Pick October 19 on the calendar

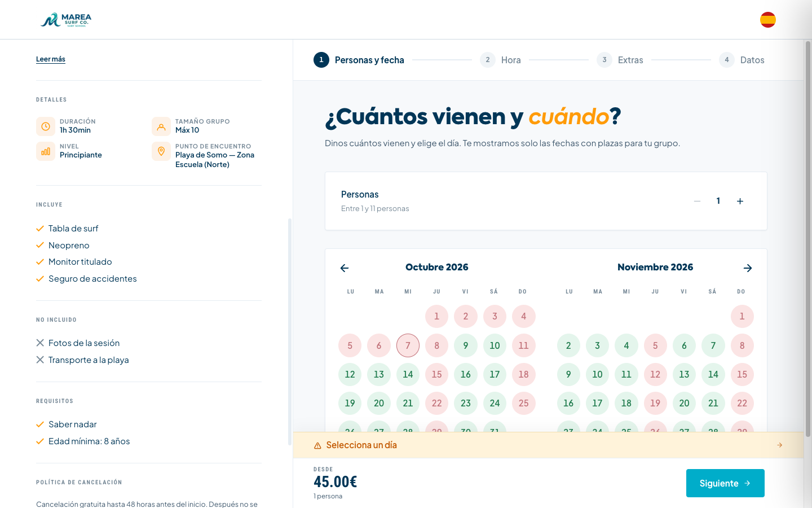tap(350, 403)
